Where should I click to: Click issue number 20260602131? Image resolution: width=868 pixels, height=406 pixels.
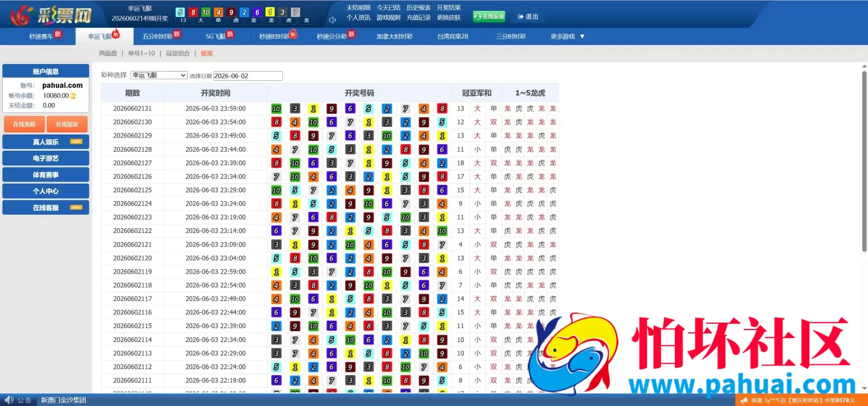(x=132, y=108)
